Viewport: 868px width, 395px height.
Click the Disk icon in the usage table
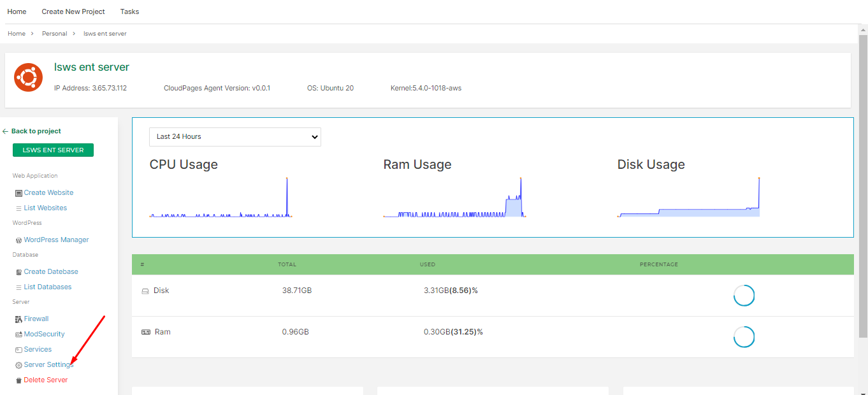[145, 291]
